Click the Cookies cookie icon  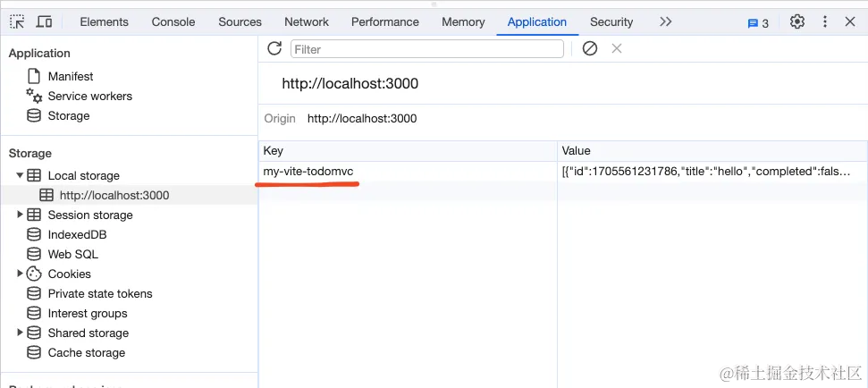(x=34, y=274)
